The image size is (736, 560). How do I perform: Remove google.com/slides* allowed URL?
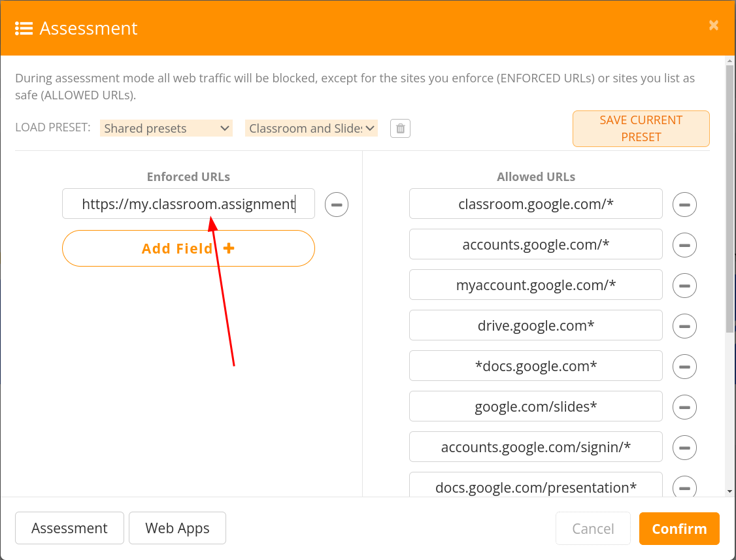(684, 407)
